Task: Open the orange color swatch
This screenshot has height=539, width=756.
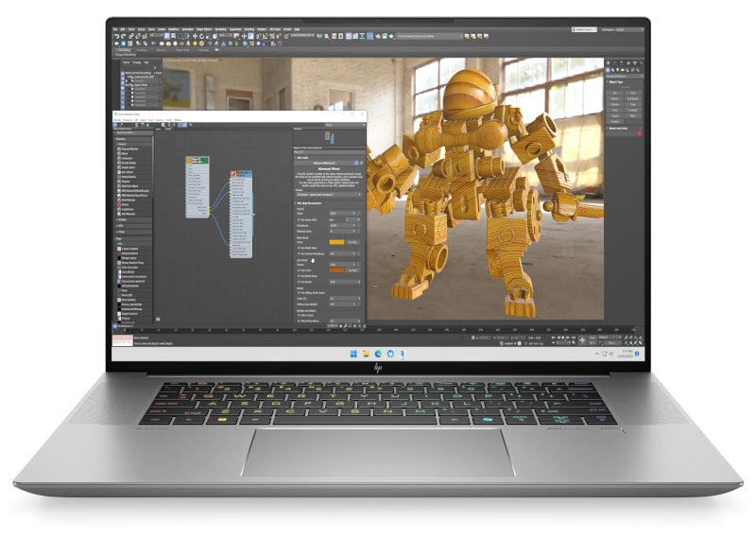Action: coord(336,270)
